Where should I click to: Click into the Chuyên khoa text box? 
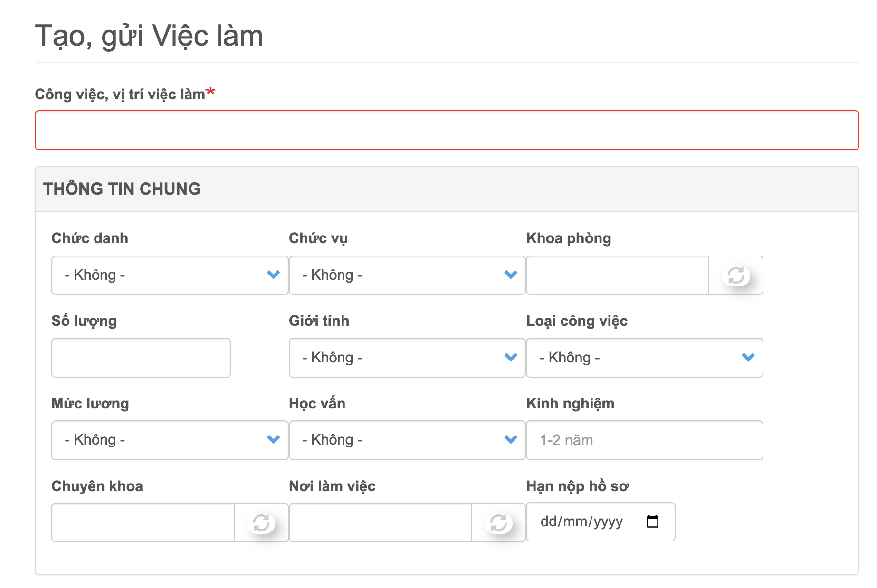pos(143,523)
